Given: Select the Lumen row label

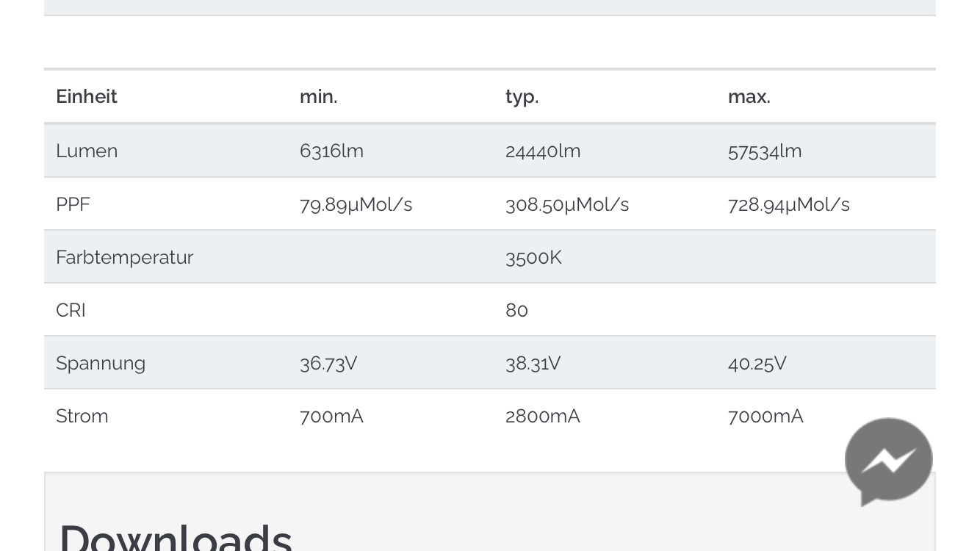Looking at the screenshot, I should 87,151.
